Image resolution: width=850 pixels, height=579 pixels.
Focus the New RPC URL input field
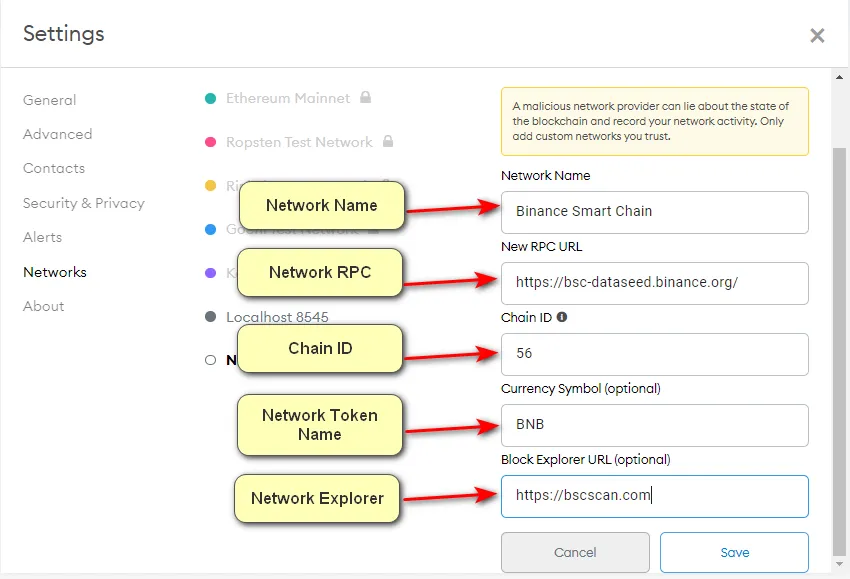click(654, 283)
